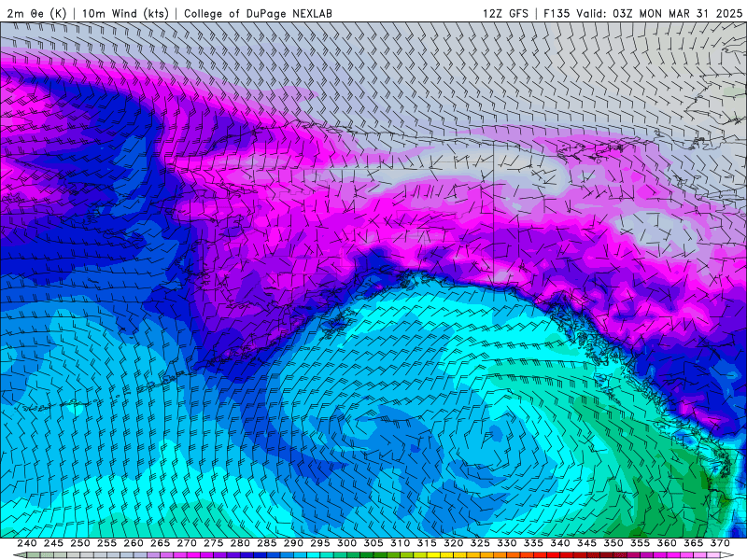Click the 275 color scale label
Viewport: 747px width, 560px height.
(x=214, y=543)
